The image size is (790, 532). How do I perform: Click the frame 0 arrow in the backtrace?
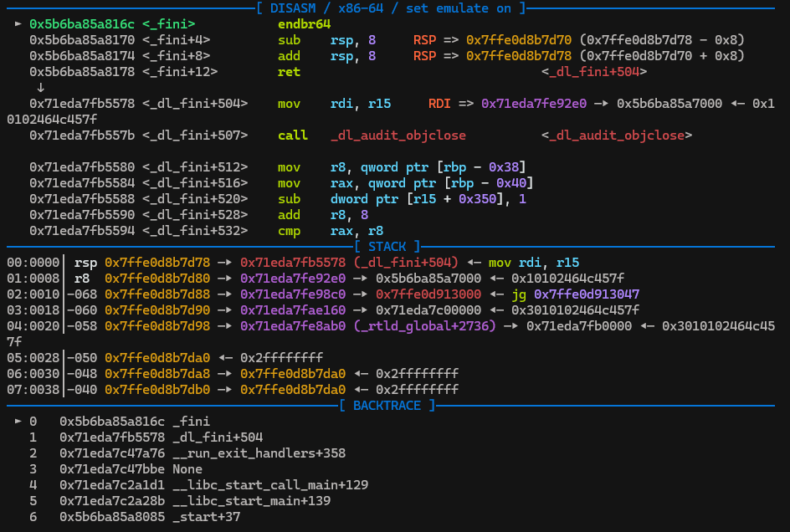click(x=18, y=422)
